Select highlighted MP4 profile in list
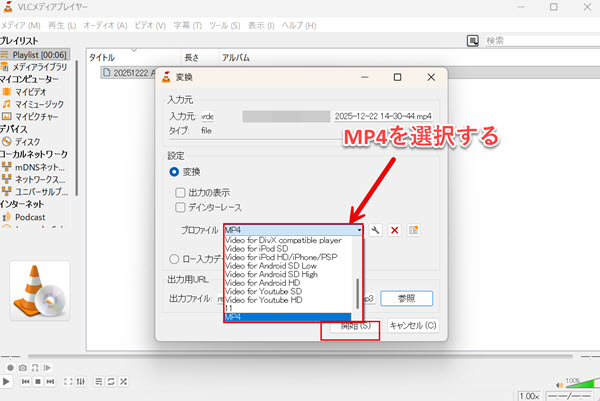Viewport: 600px width, 401px height. tap(287, 317)
